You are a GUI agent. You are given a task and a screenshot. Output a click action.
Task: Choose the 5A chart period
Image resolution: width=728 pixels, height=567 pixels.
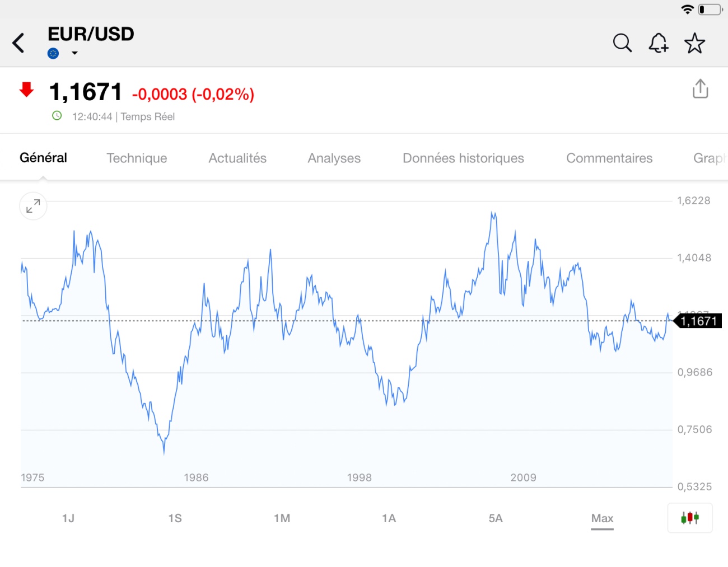pyautogui.click(x=496, y=518)
